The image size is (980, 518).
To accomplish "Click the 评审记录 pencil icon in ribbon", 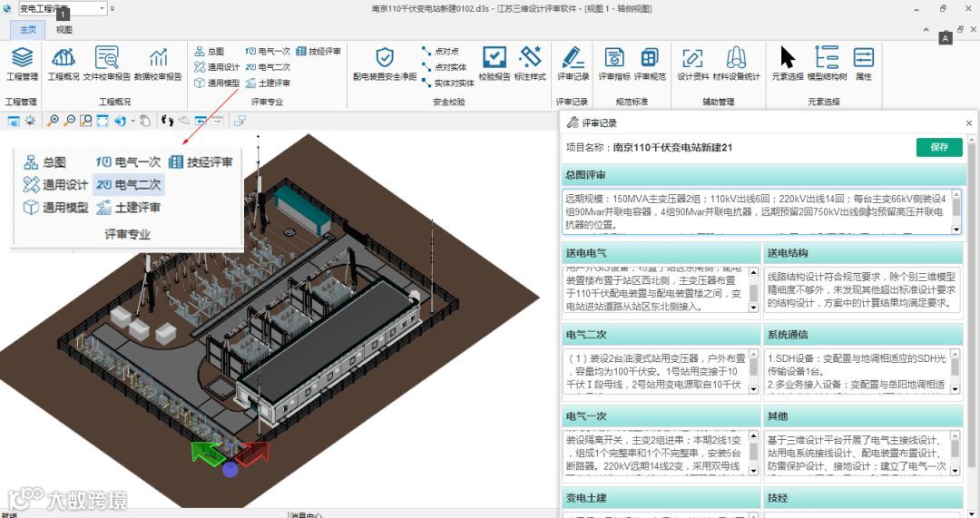I will 573,64.
